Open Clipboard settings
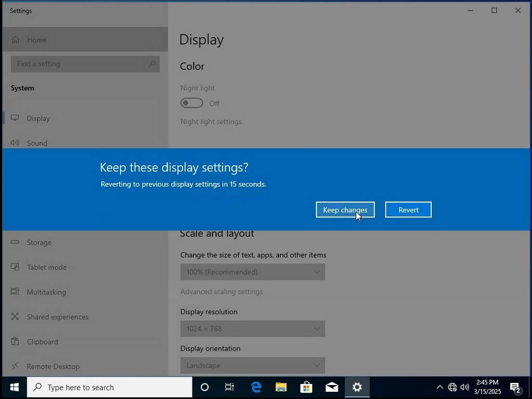The width and height of the screenshot is (532, 399). point(85,341)
